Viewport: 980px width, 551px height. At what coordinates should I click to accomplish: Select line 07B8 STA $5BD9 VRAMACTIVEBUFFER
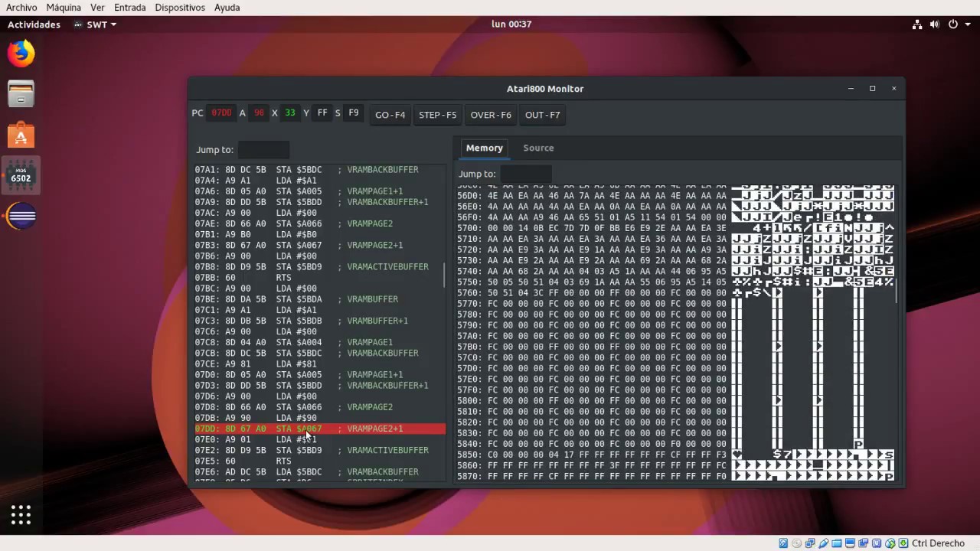[x=319, y=267]
